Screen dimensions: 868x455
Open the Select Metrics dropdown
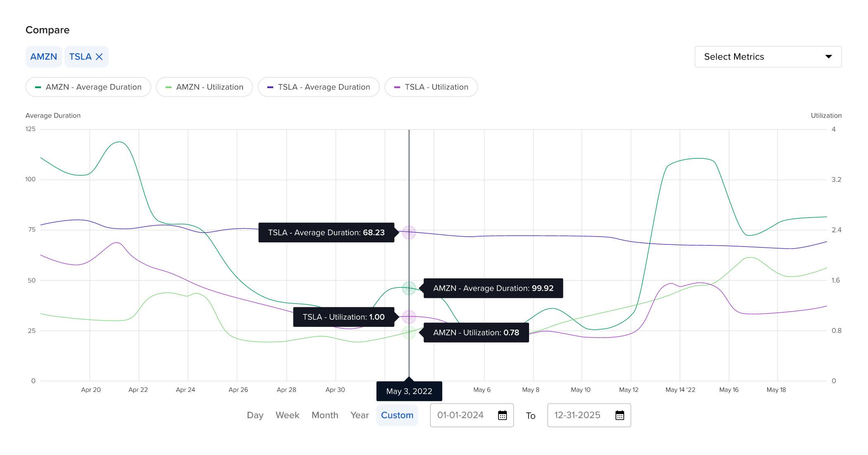[768, 56]
